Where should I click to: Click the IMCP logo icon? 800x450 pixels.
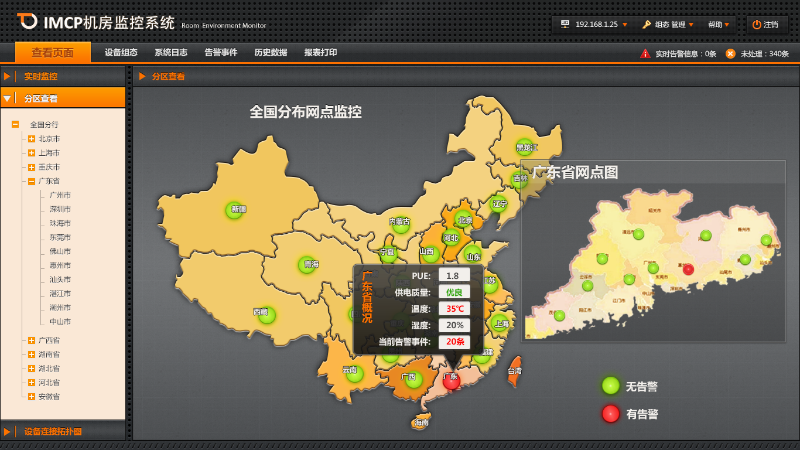(x=27, y=21)
